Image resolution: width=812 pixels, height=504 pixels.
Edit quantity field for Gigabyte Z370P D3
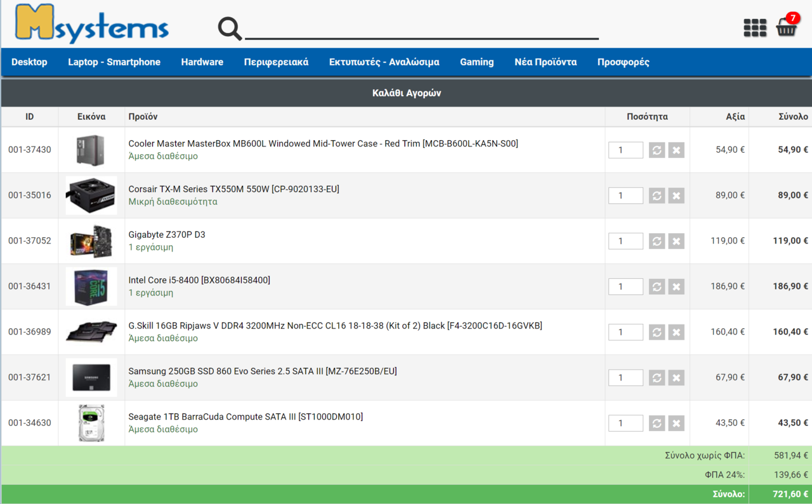coord(625,241)
